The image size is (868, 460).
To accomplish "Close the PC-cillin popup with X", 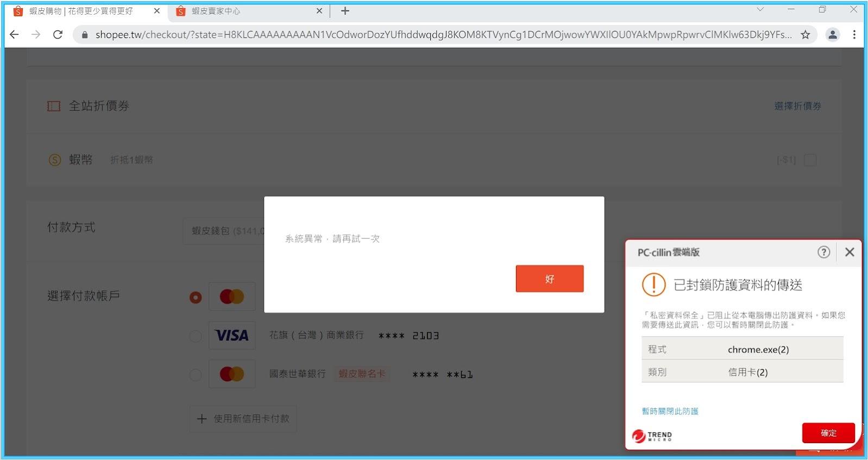I will [850, 252].
